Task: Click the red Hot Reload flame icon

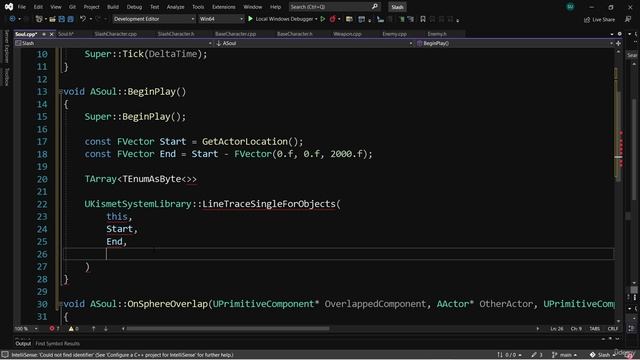Action: 333,19
